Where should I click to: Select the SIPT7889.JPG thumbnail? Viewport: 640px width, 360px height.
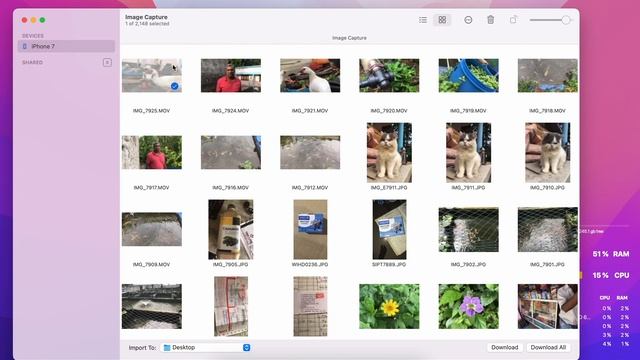tap(389, 229)
